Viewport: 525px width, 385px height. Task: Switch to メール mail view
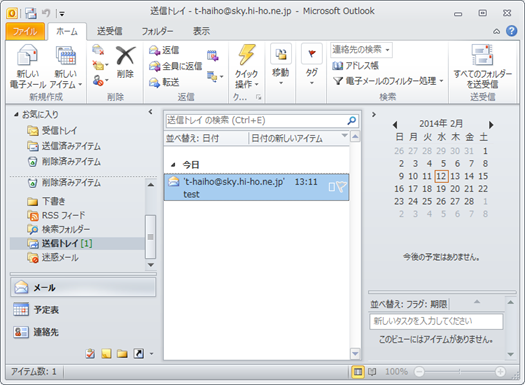click(83, 288)
